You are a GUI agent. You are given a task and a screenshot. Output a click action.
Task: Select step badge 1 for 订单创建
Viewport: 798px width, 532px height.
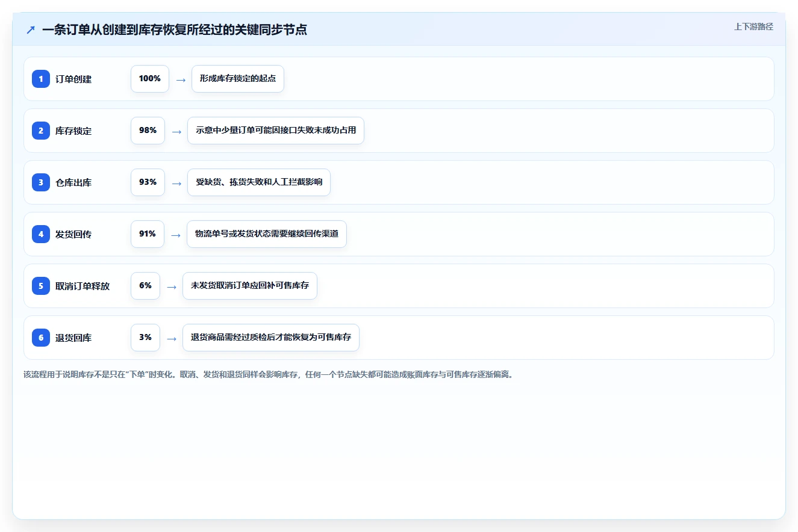41,79
